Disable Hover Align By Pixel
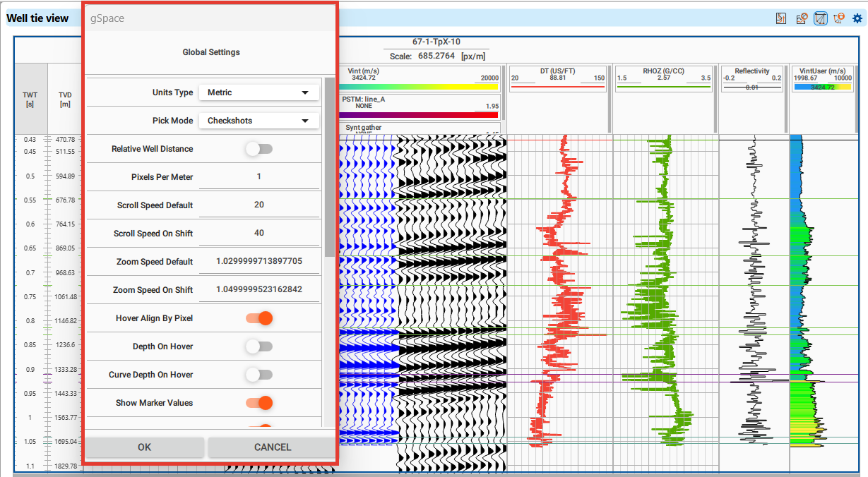 pyautogui.click(x=259, y=318)
